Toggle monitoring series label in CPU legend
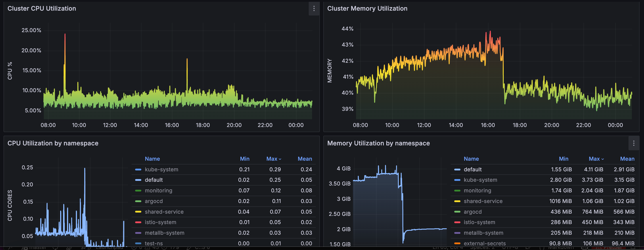 point(158,191)
